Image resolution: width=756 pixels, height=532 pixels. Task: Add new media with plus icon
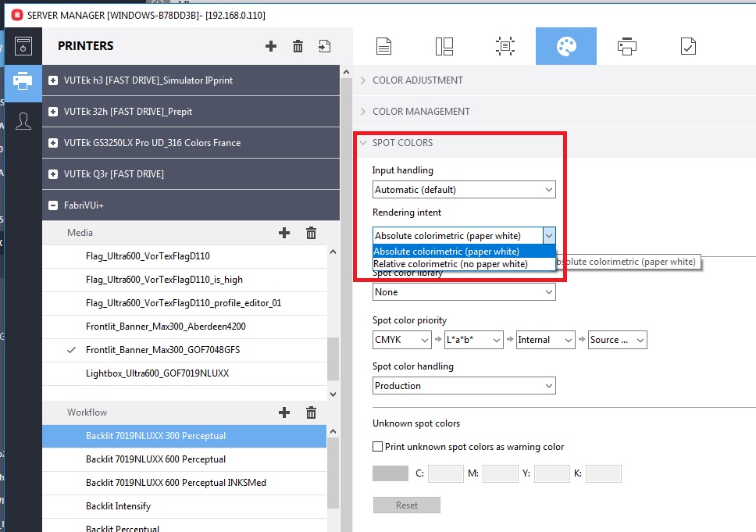pos(284,233)
